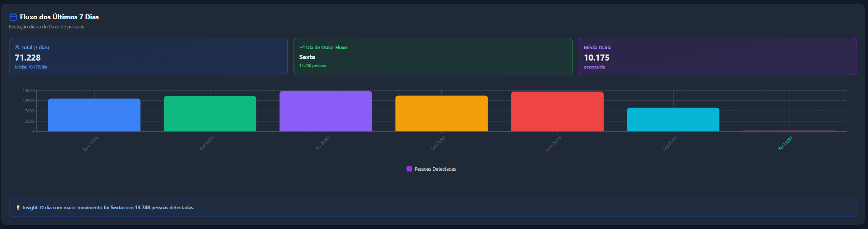868x229 pixels.
Task: Click the Fluxo dos Últimos 7 Dias heading
Action: click(x=59, y=17)
